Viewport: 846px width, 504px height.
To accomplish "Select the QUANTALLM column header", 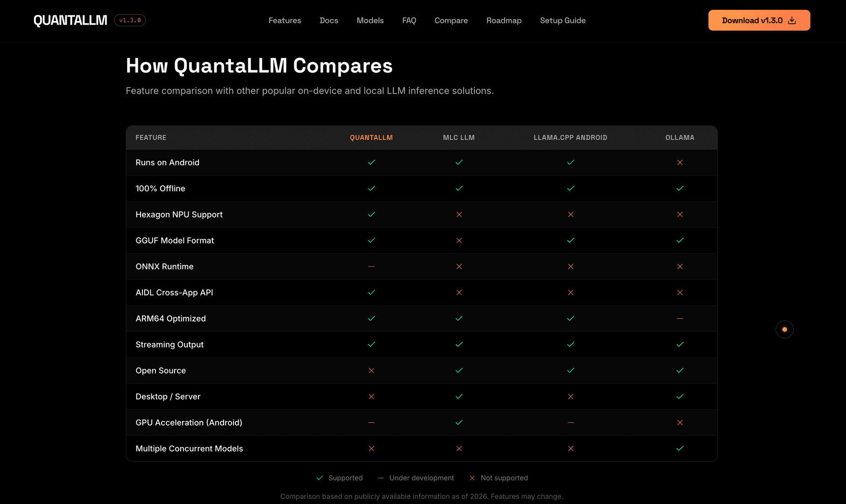I will click(371, 138).
